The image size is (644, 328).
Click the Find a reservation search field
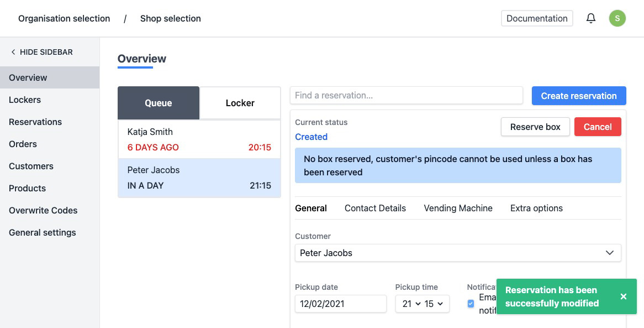click(x=406, y=95)
